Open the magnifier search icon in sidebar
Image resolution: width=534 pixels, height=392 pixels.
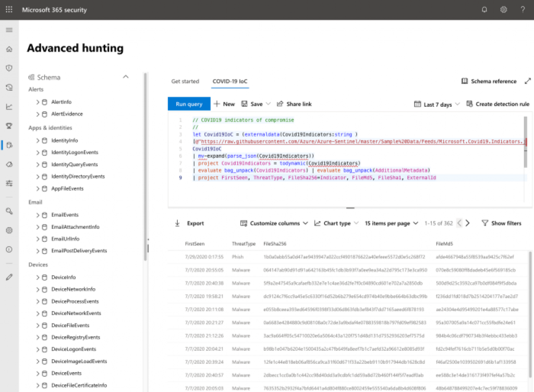[x=9, y=211]
